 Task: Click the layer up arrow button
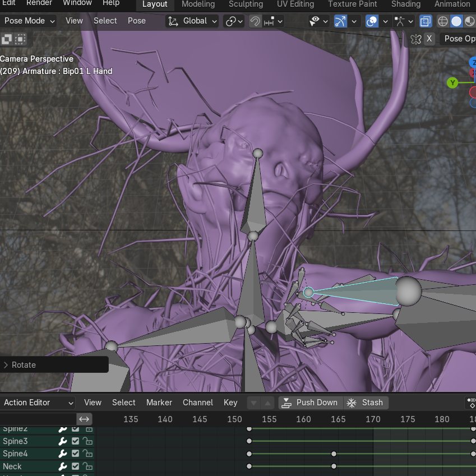coord(267,403)
